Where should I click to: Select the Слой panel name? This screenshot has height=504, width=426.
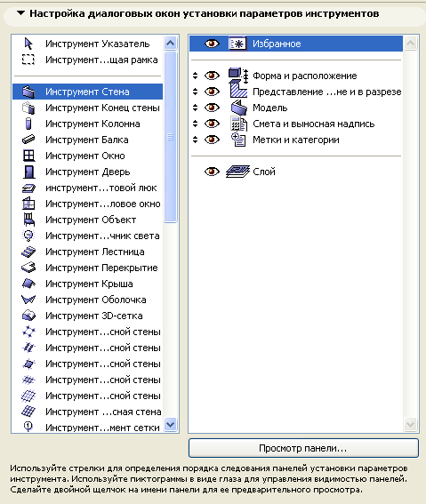tap(264, 172)
